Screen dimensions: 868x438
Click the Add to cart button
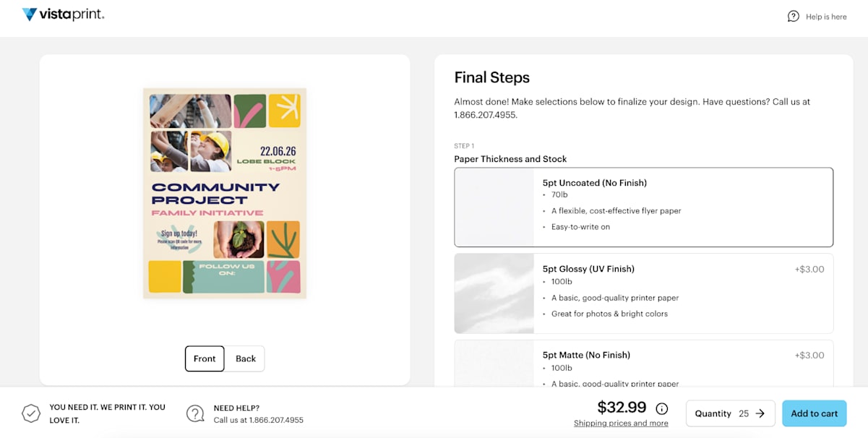pyautogui.click(x=814, y=413)
